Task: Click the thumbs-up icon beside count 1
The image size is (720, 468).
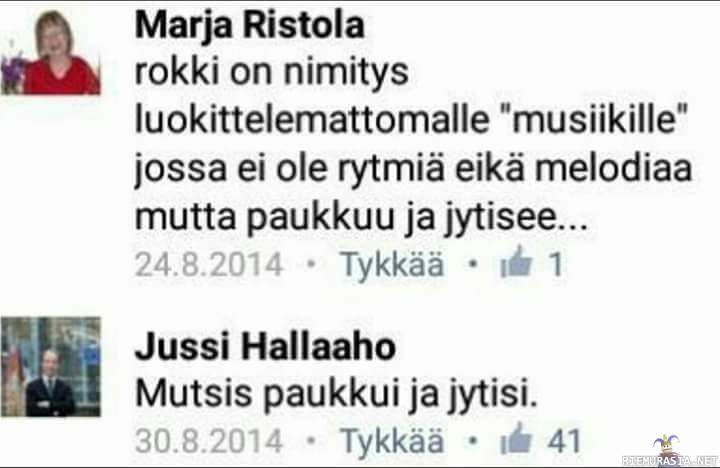Action: [516, 262]
